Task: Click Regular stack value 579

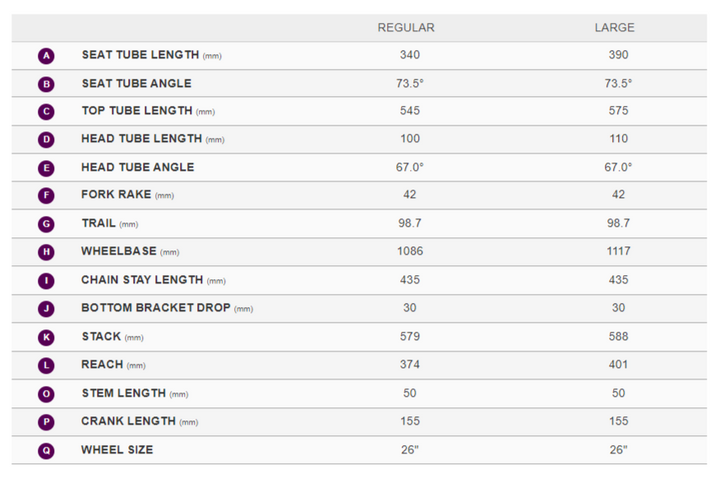Action: point(409,337)
